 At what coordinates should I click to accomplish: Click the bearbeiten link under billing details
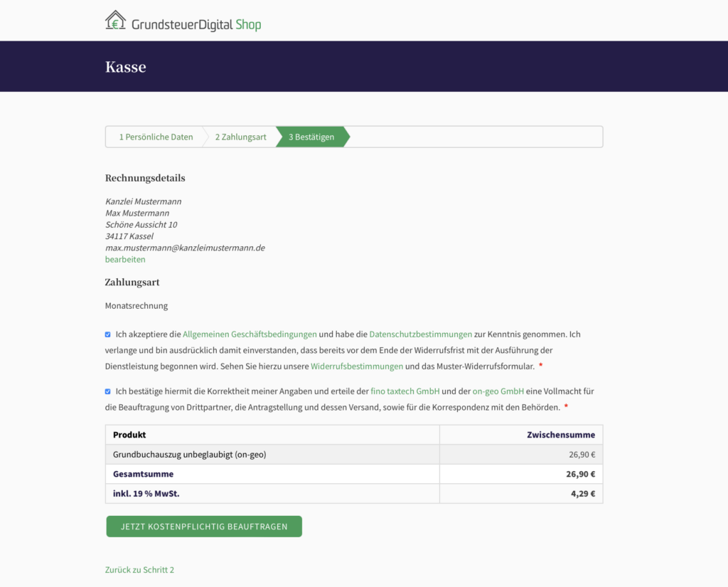click(x=125, y=259)
